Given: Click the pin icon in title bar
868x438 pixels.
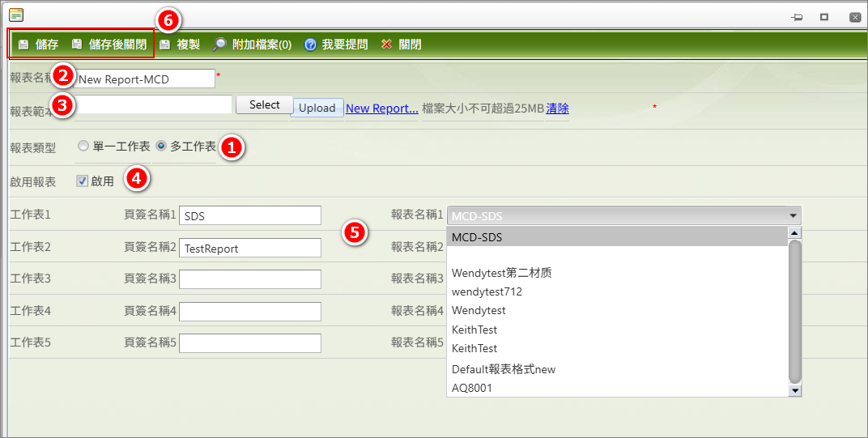Looking at the screenshot, I should (797, 17).
